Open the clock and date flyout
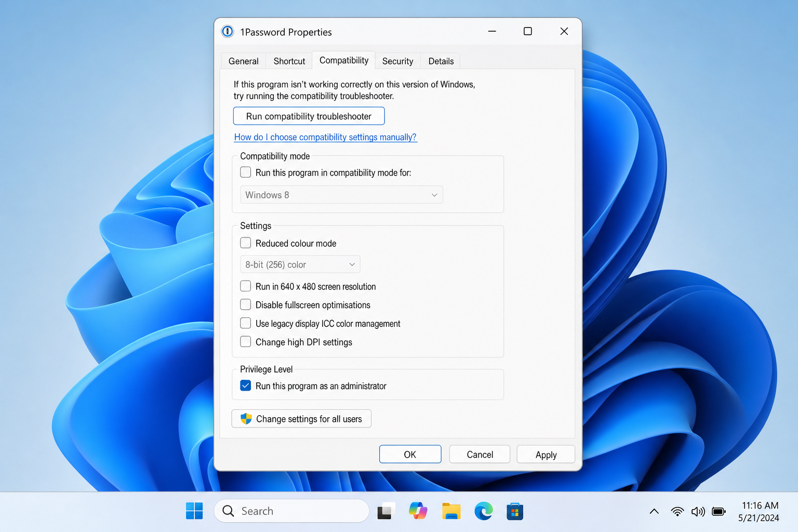The image size is (798, 532). [x=760, y=512]
